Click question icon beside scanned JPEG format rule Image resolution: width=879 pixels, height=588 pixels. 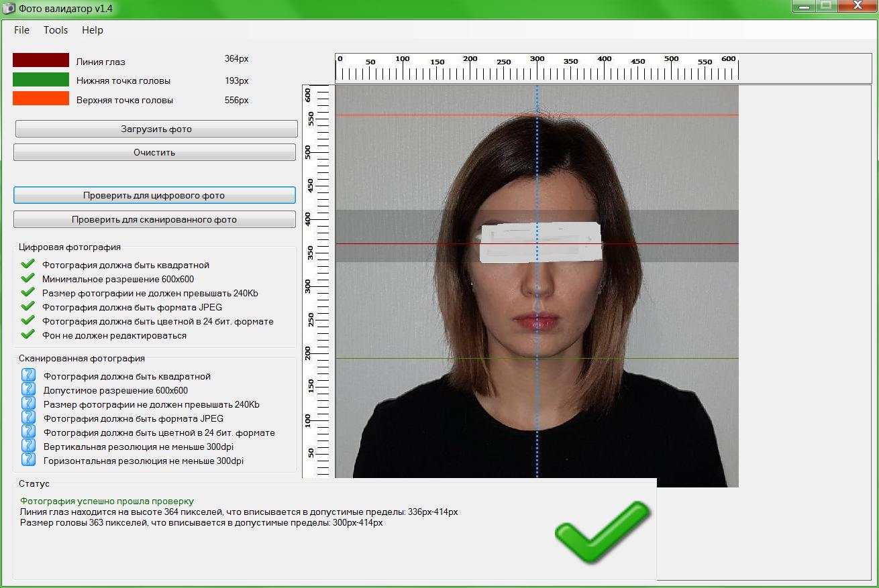[x=28, y=417]
